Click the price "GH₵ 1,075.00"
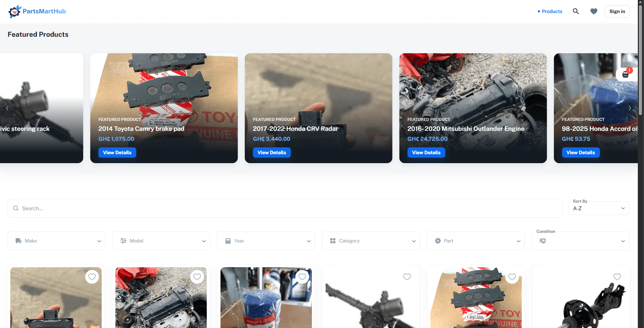 coord(116,139)
